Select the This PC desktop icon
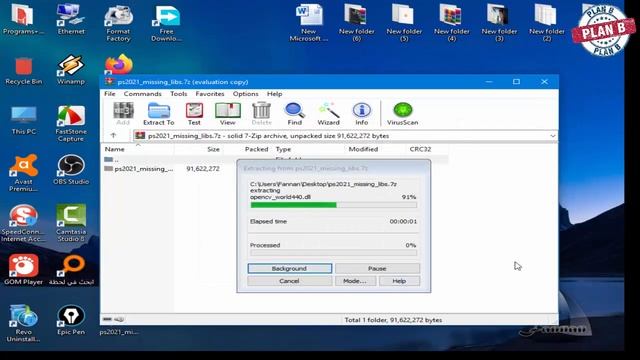 (24, 120)
